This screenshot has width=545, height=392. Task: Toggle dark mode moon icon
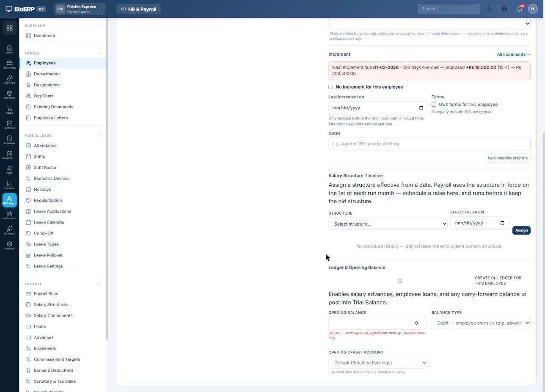point(489,9)
